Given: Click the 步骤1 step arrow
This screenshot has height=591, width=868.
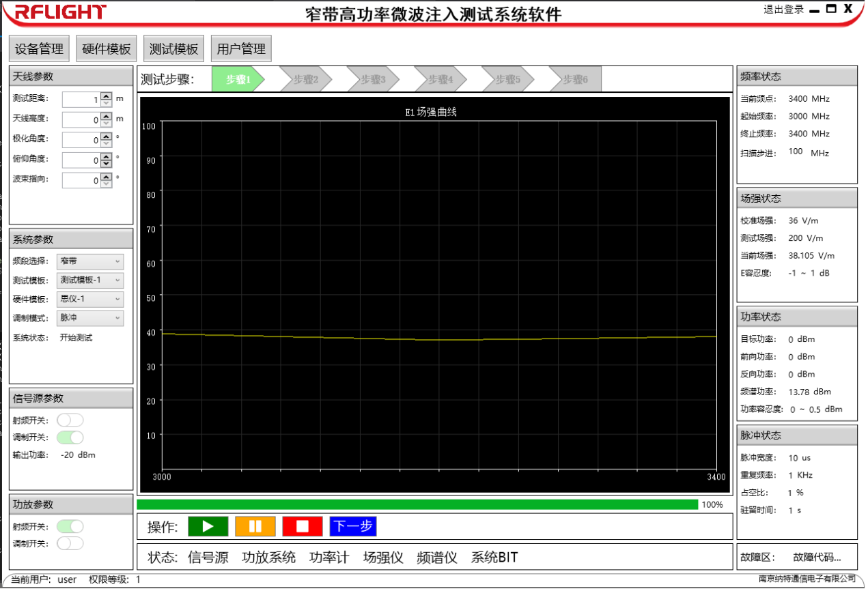Looking at the screenshot, I should point(236,79).
